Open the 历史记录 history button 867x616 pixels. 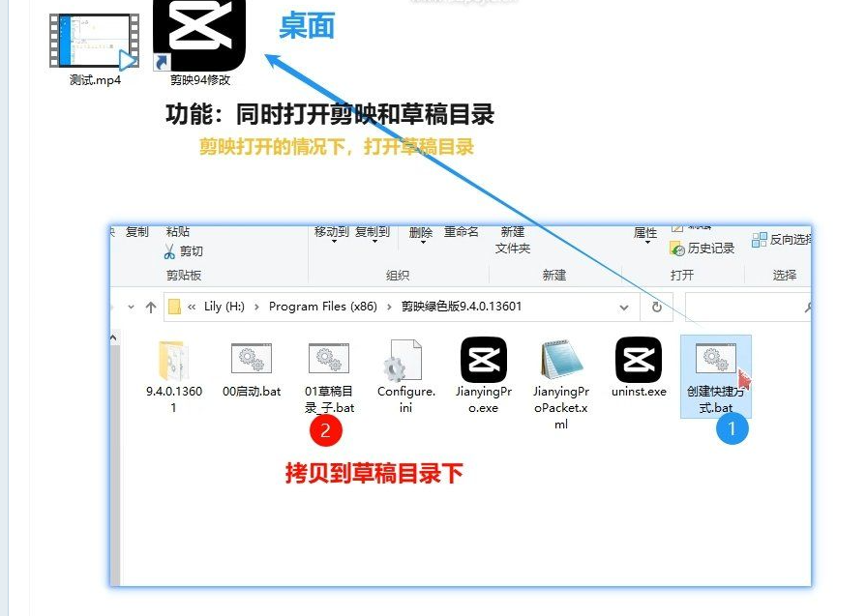click(x=703, y=249)
